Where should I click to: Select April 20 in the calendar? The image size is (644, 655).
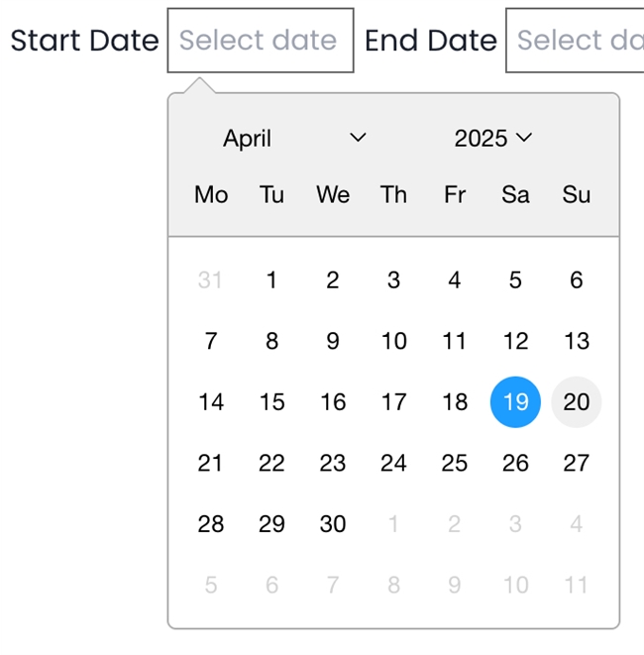(577, 401)
